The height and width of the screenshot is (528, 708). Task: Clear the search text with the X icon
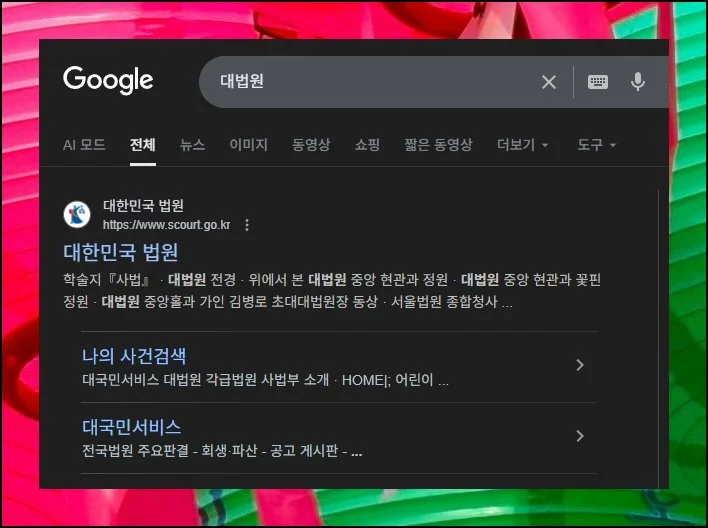[x=549, y=82]
